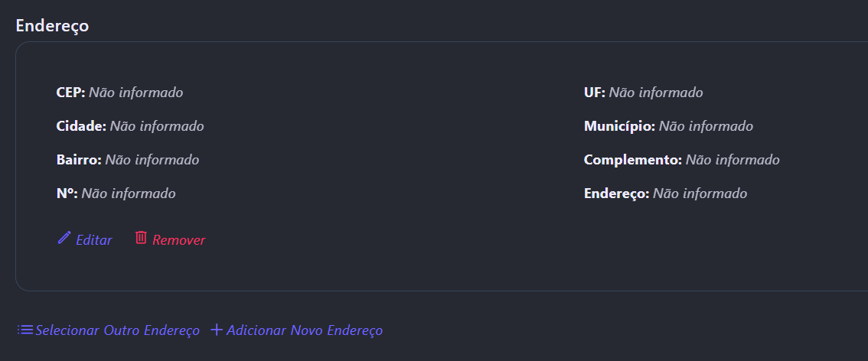
Task: Select the Cidade label
Action: coord(81,126)
